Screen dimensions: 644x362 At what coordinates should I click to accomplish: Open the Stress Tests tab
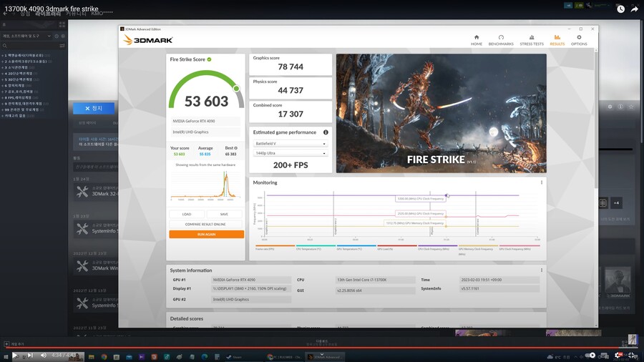[532, 40]
